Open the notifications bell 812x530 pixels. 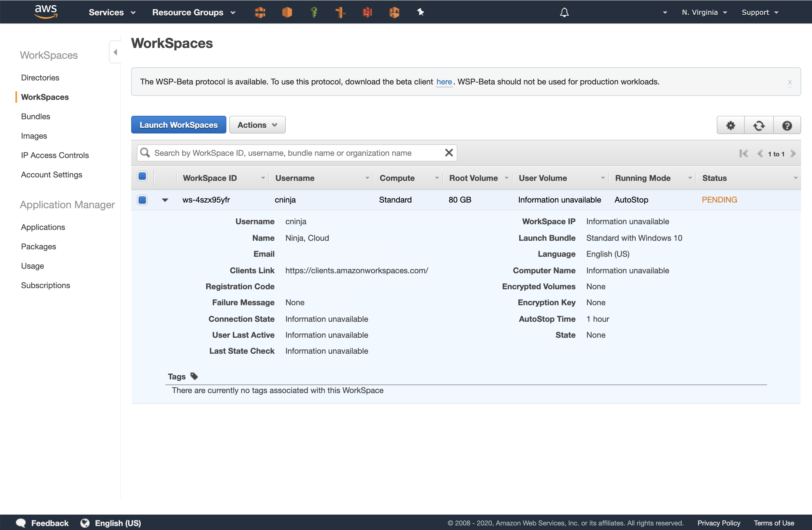pos(564,12)
